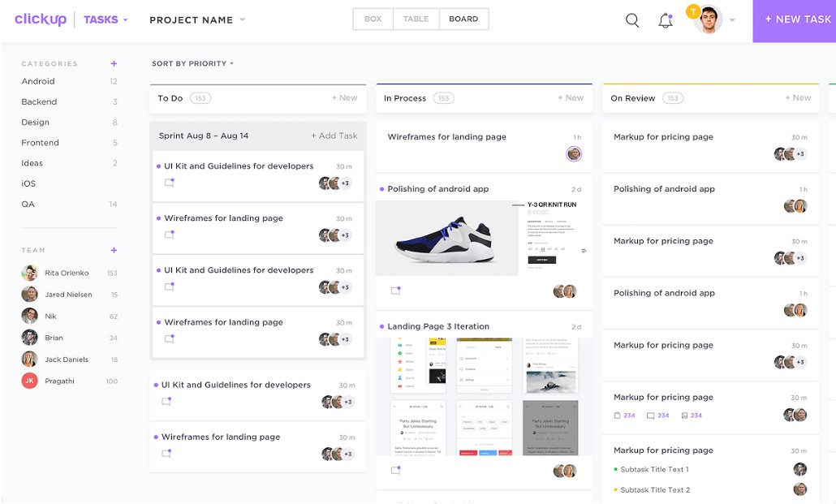This screenshot has width=836, height=504.
Task: Open the notifications bell
Action: coord(666,20)
